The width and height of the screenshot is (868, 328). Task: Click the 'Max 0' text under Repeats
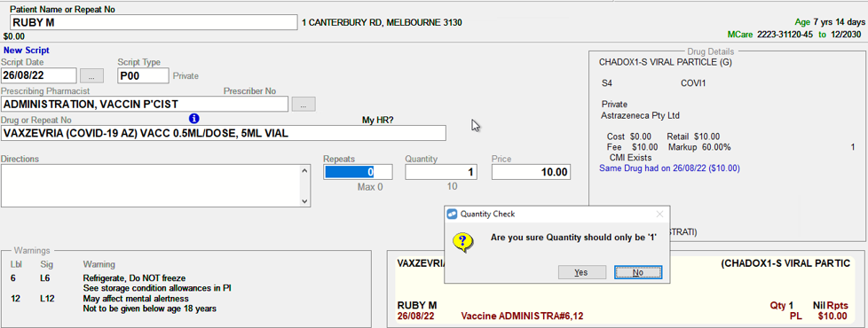pos(370,187)
